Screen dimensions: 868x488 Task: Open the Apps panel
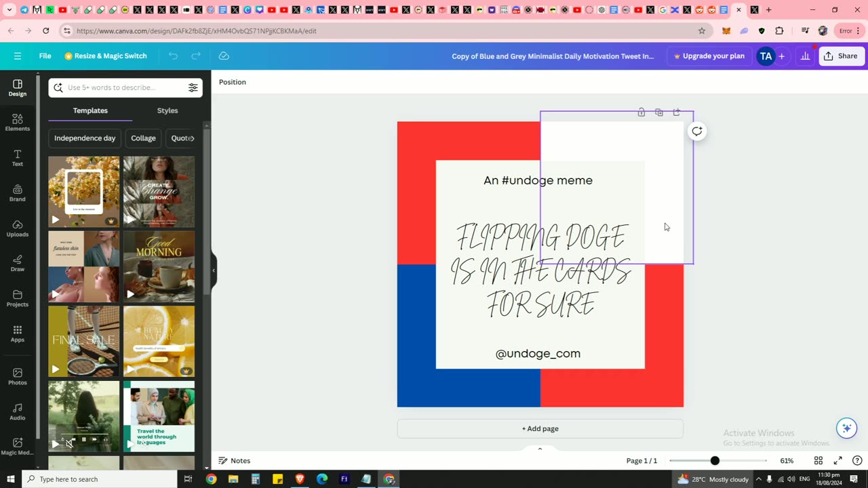[x=18, y=334]
